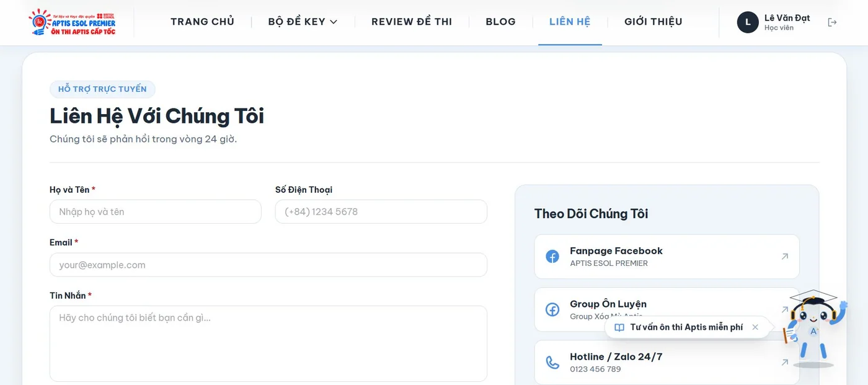Focus the Họ và Tên input field
868x385 pixels.
pos(156,211)
